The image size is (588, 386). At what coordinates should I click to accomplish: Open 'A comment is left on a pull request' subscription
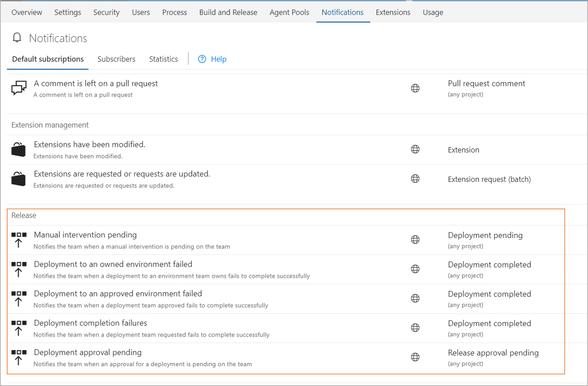click(x=96, y=83)
